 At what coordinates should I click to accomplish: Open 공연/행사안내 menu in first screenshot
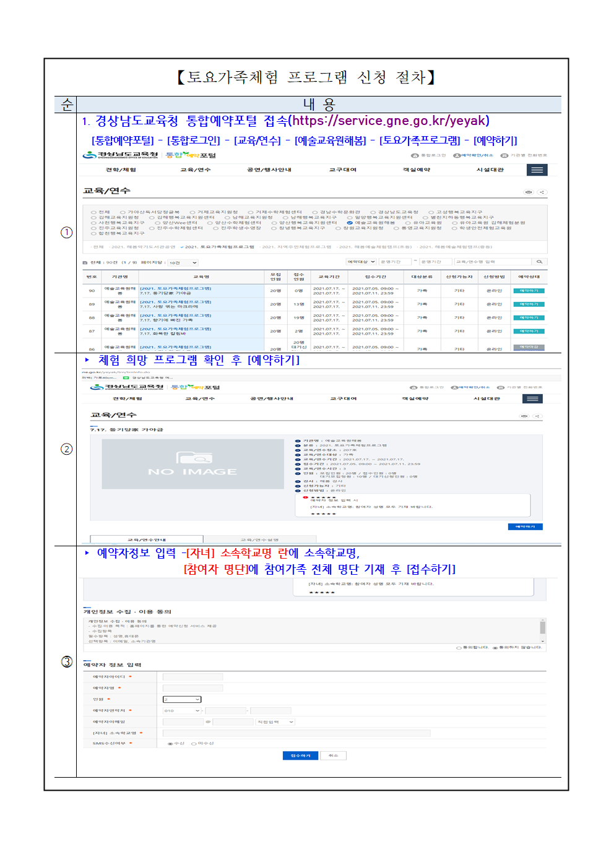click(x=269, y=170)
